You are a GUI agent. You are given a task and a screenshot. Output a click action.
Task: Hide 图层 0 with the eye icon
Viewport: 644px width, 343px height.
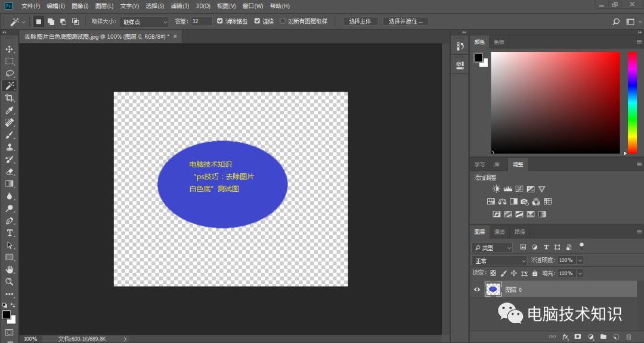[477, 289]
